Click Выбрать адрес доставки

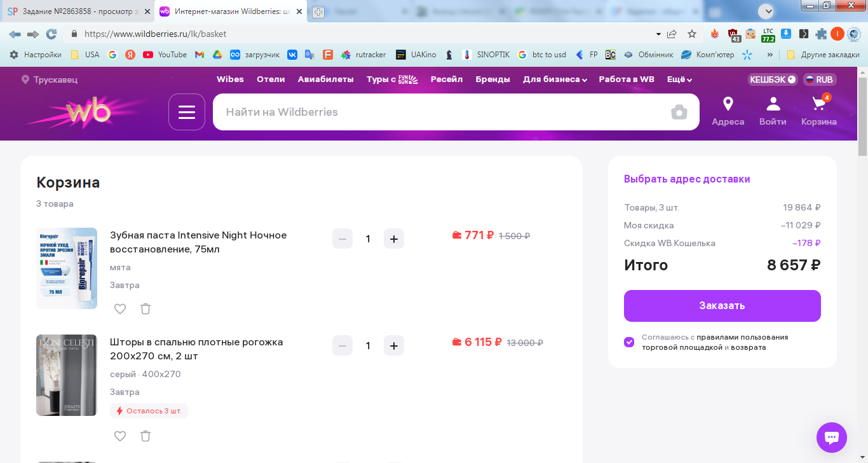[687, 179]
